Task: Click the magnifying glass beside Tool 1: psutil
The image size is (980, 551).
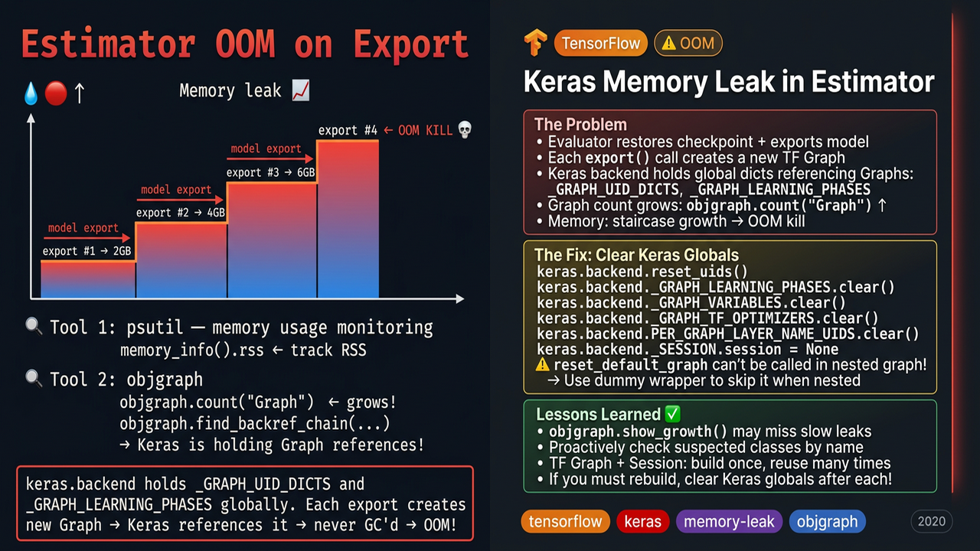Action: [x=34, y=327]
